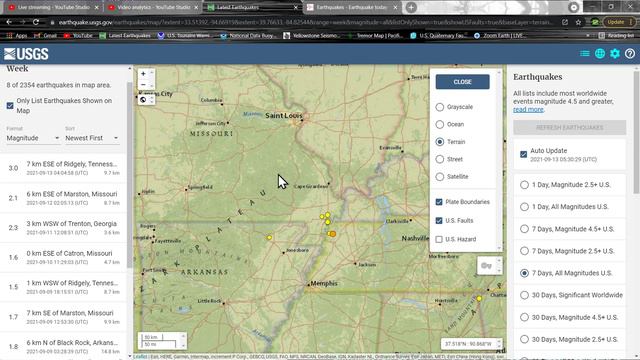
Task: Select Satellite base layer
Action: point(440,176)
